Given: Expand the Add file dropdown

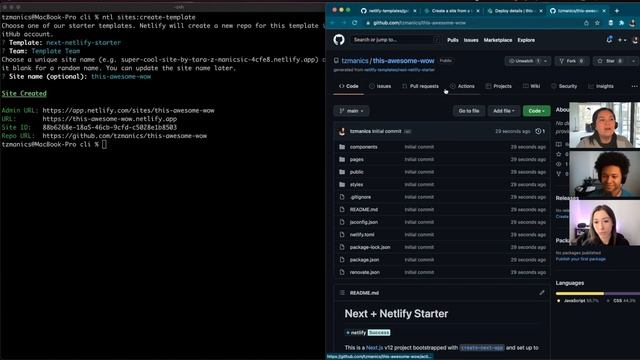Looking at the screenshot, I should (x=504, y=111).
